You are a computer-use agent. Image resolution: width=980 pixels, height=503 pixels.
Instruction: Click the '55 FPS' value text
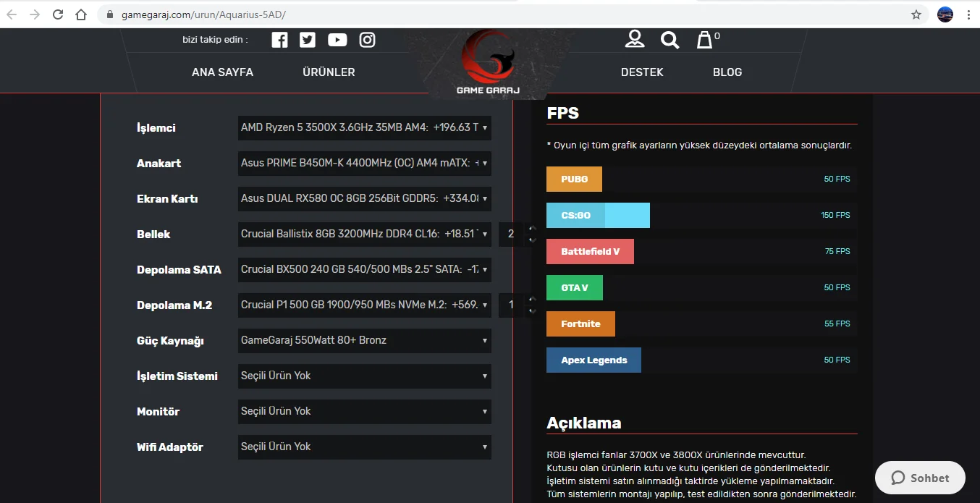837,324
